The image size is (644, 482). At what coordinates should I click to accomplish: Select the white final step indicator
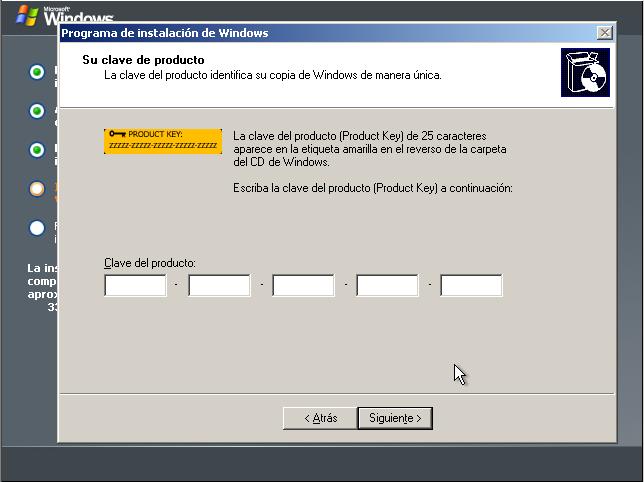(x=37, y=228)
